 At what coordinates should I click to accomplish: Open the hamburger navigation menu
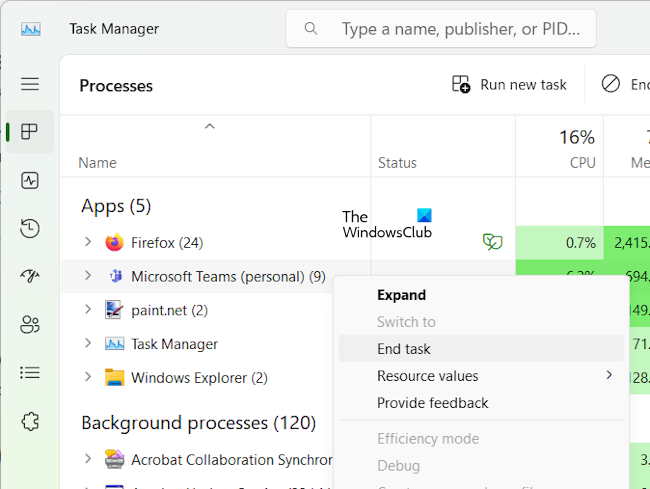[x=30, y=85]
